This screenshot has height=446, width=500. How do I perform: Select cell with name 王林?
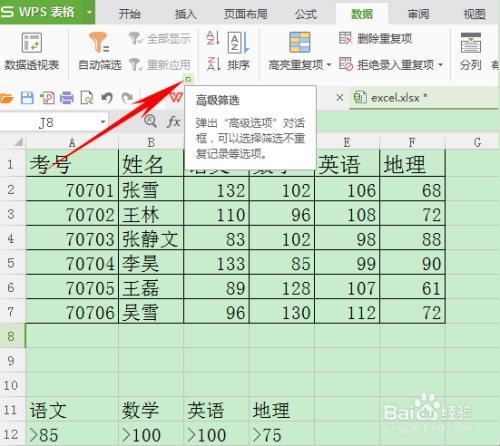[x=151, y=214]
